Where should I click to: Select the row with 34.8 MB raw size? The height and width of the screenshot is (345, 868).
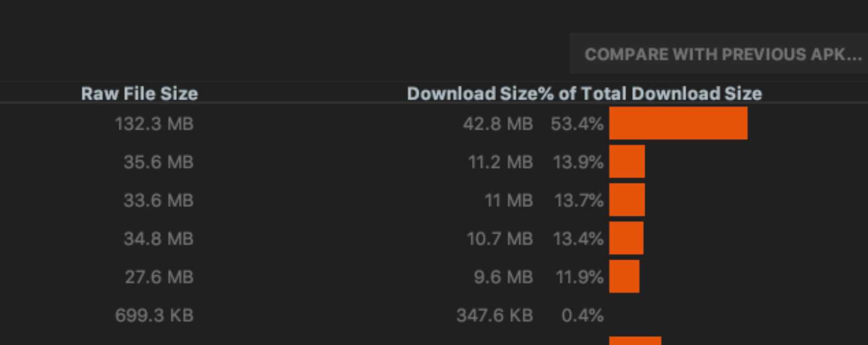pos(434,239)
